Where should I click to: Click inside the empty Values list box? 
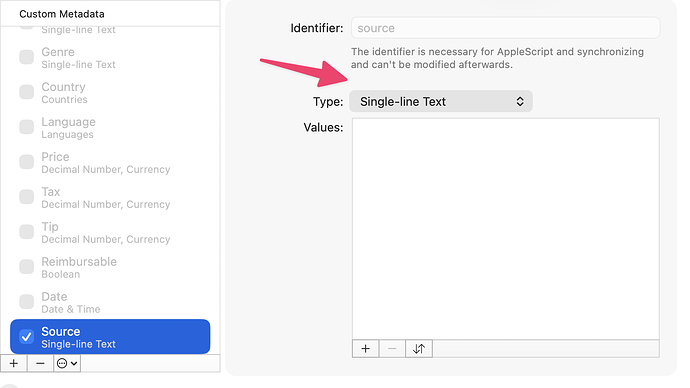pos(506,229)
